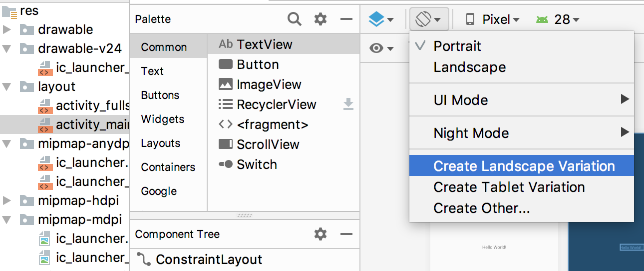The height and width of the screenshot is (271, 644).
Task: Select the ScrollView palette item
Action: tap(284, 144)
